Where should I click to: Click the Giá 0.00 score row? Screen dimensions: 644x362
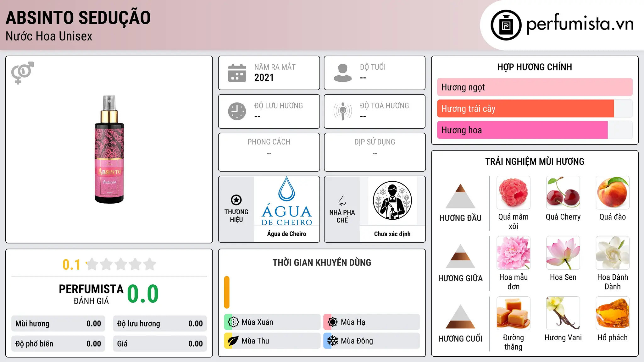click(160, 344)
